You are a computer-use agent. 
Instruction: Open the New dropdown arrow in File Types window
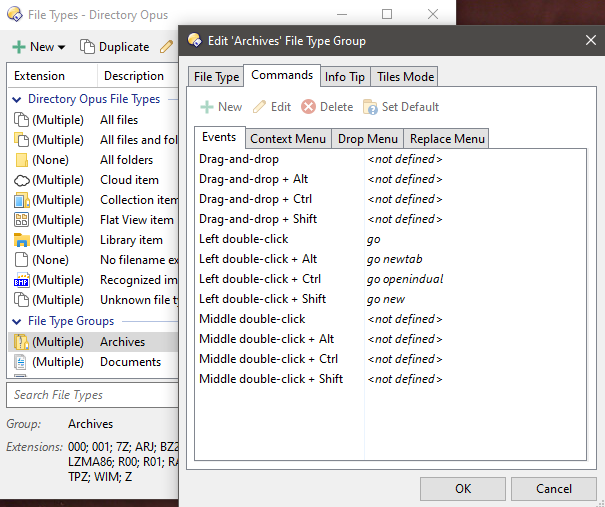click(x=61, y=47)
